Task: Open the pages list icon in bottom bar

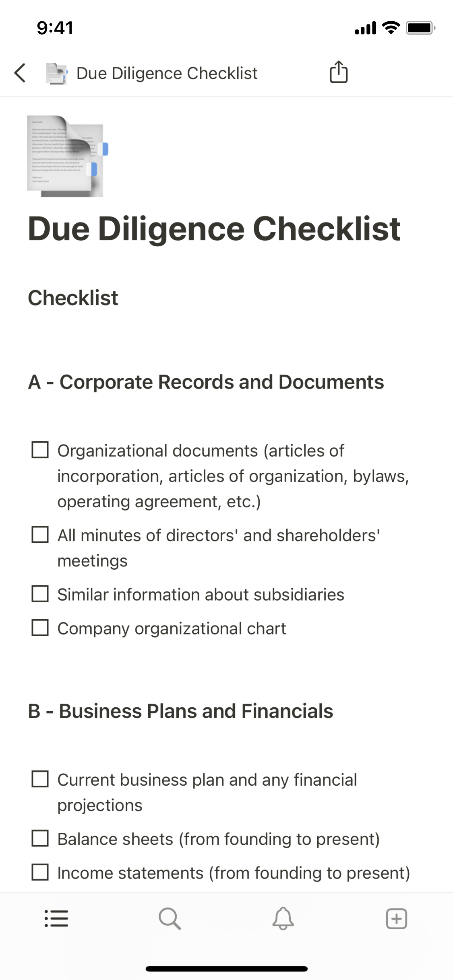Action: coord(56,918)
